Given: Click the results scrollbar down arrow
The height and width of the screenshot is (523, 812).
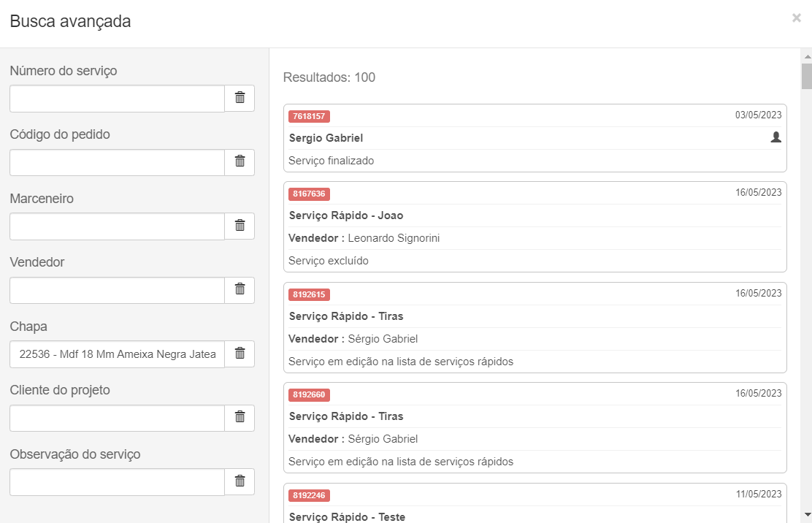Looking at the screenshot, I should pos(806,514).
